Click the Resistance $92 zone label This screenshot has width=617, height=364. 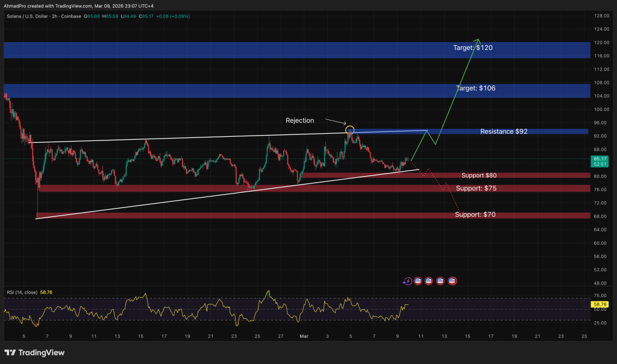click(504, 131)
